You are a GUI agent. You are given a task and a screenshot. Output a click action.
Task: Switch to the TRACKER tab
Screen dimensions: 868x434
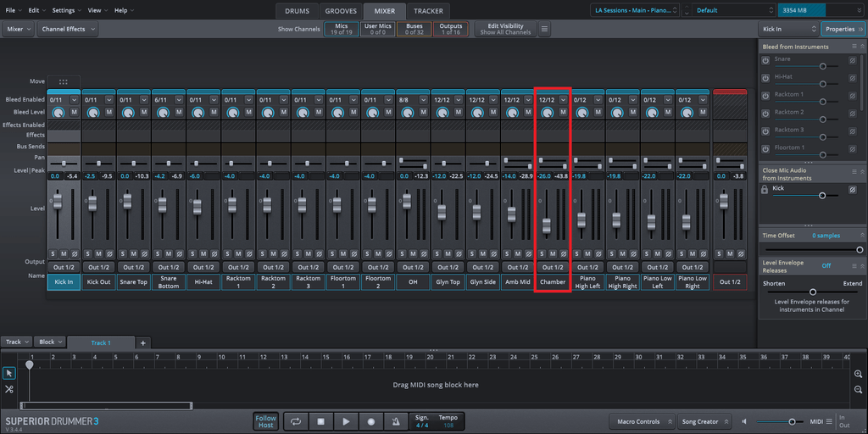coord(428,11)
